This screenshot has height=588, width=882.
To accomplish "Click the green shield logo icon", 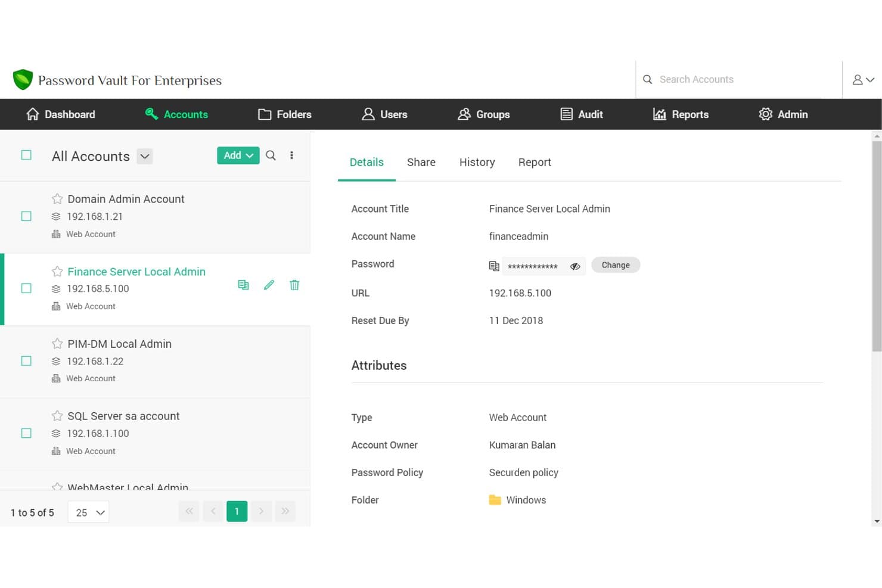I will point(23,79).
